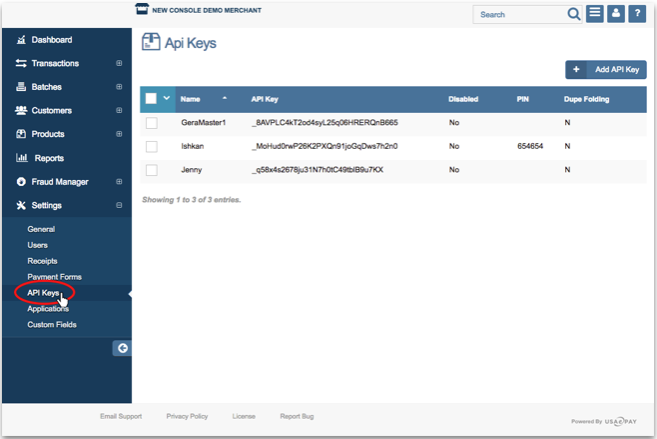Expand the Customers sidebar section
Viewport: 657px width, 439px height.
pyautogui.click(x=119, y=111)
